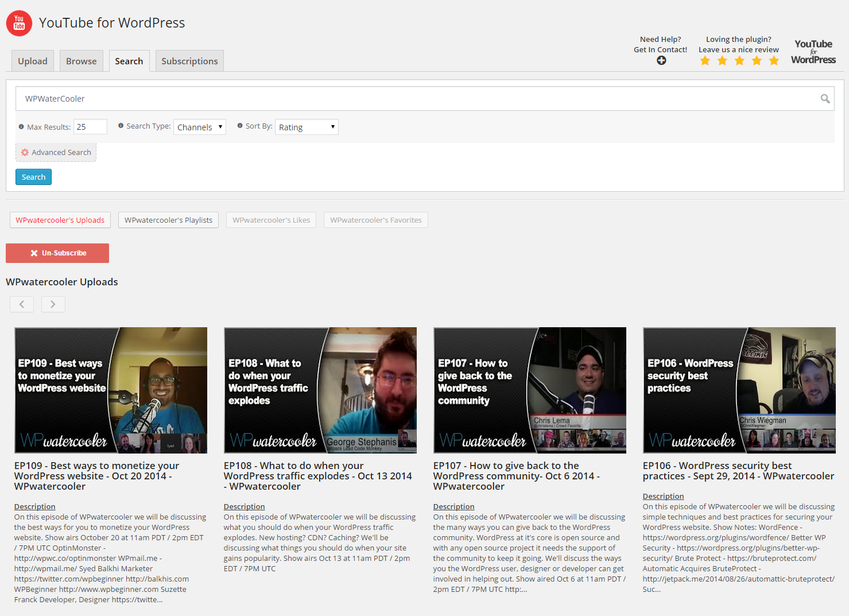Click the Get In Contact link

click(660, 50)
